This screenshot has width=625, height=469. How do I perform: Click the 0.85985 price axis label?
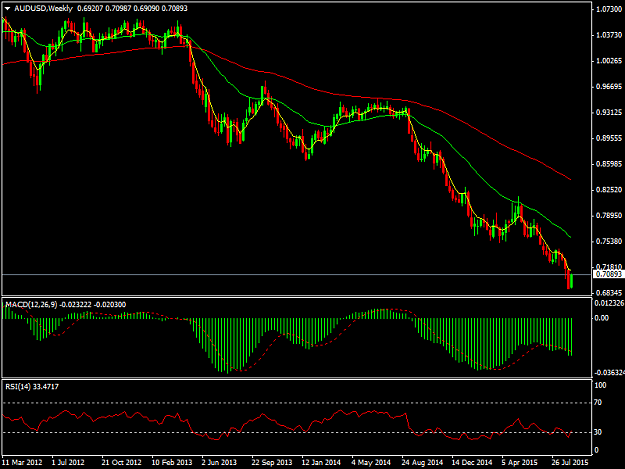point(609,164)
